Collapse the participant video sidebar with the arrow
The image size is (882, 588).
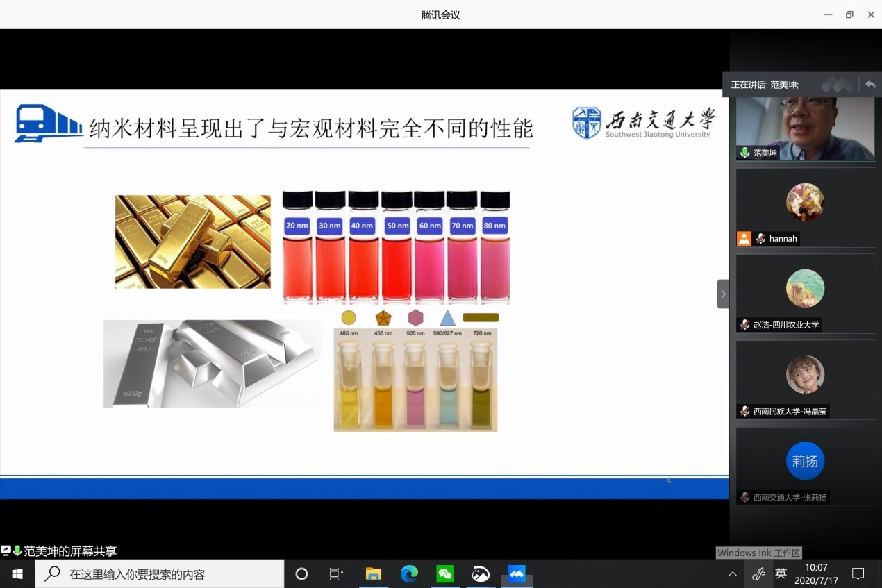pyautogui.click(x=723, y=294)
